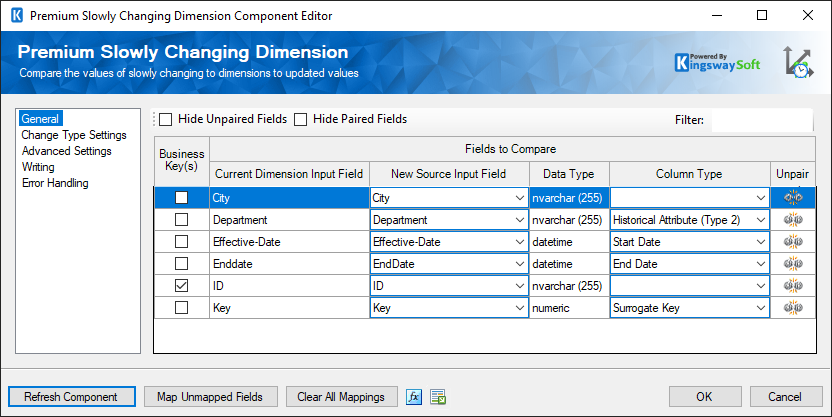Open Key row Column Type dropdown
The width and height of the screenshot is (832, 417).
pyautogui.click(x=761, y=308)
